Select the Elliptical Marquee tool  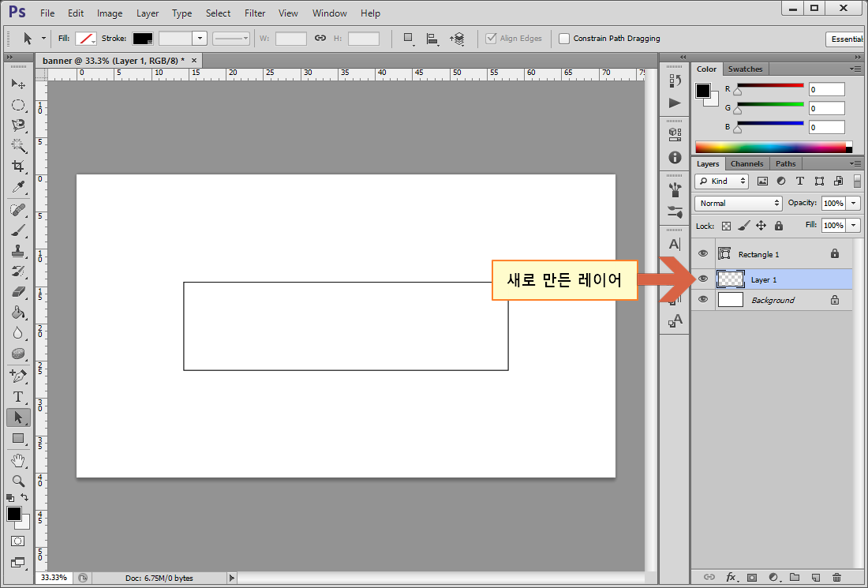[18, 105]
